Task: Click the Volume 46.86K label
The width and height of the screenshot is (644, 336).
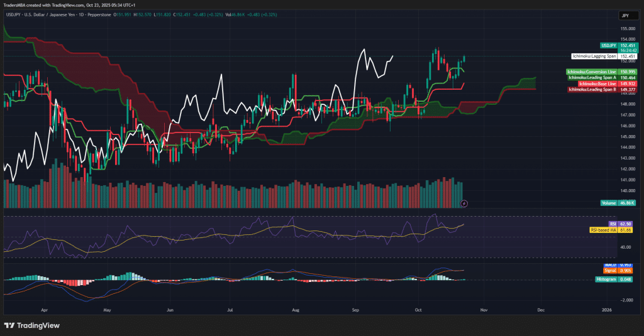Action: (x=619, y=203)
